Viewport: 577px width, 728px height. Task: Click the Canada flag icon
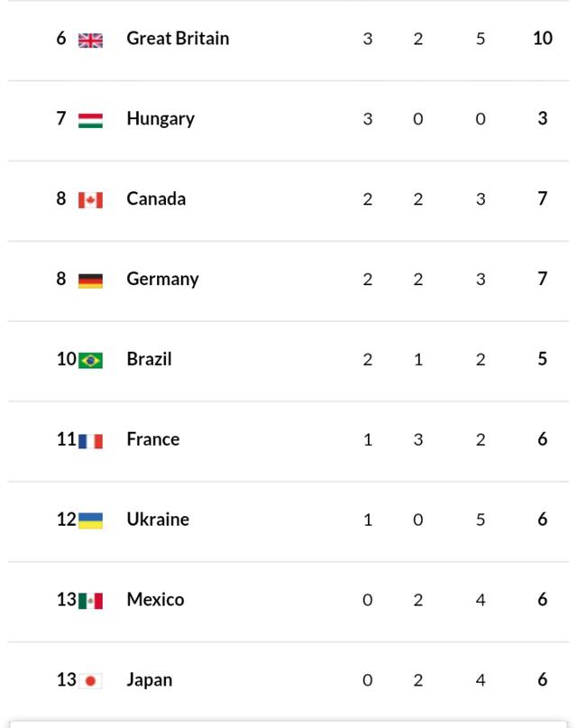[x=90, y=199]
